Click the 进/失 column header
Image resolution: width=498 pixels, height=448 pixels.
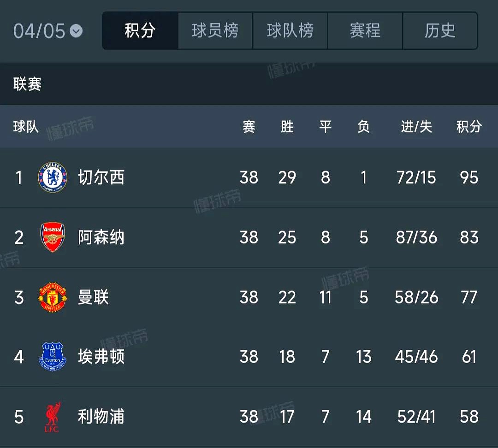[x=416, y=127]
